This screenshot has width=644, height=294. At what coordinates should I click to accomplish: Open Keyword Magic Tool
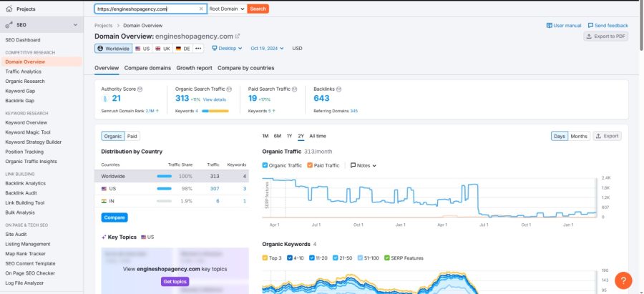click(x=28, y=132)
